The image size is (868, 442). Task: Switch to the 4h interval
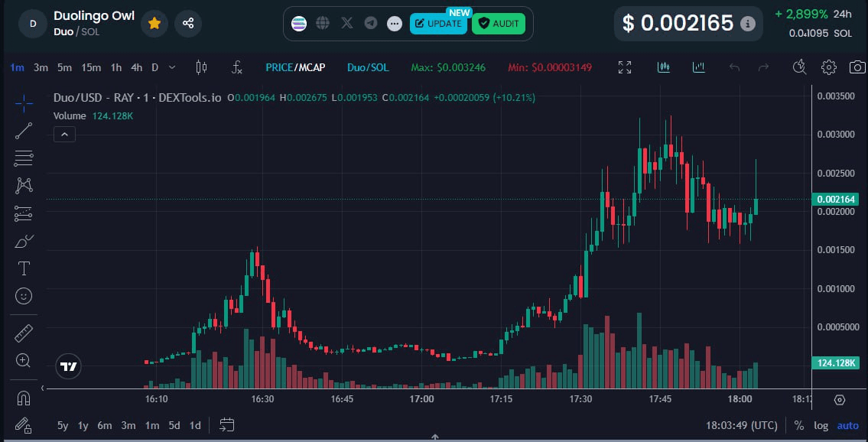coord(137,67)
